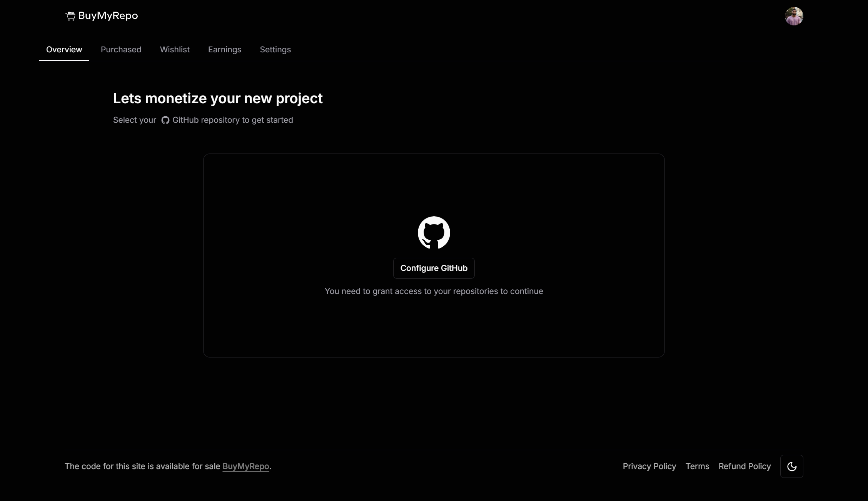Screen dimensions: 868x501
Task: Click the 'GitHub repository to get started' text
Action: click(x=233, y=120)
